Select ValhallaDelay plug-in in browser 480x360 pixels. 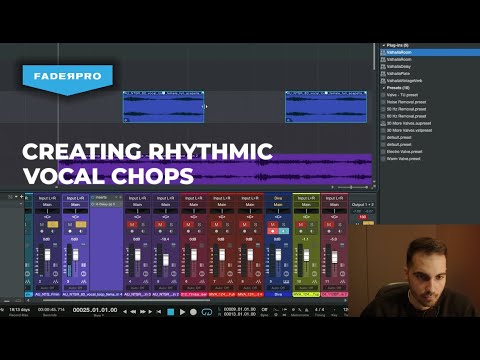(399, 66)
